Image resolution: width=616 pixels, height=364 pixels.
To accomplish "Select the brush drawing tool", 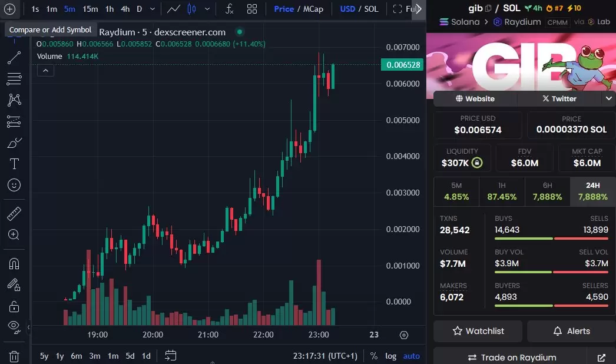I will pyautogui.click(x=14, y=143).
